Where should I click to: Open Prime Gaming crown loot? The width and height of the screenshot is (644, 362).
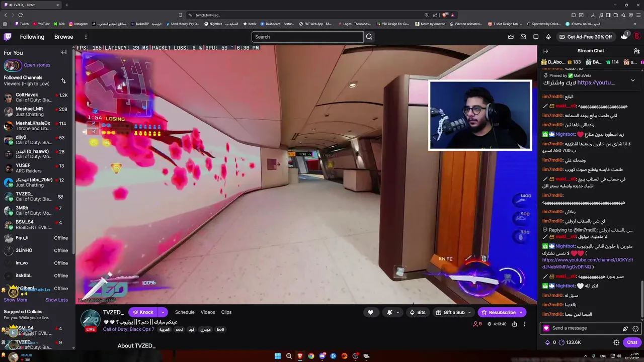(511, 37)
